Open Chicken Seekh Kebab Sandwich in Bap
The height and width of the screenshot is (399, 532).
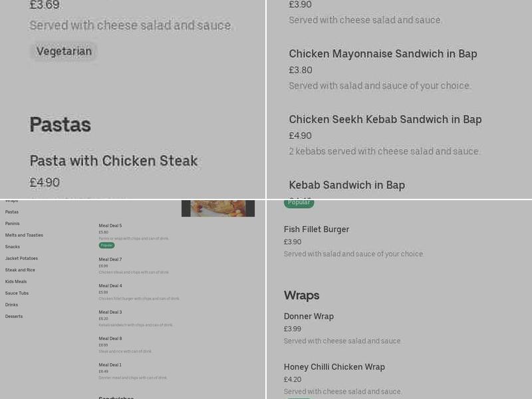385,119
